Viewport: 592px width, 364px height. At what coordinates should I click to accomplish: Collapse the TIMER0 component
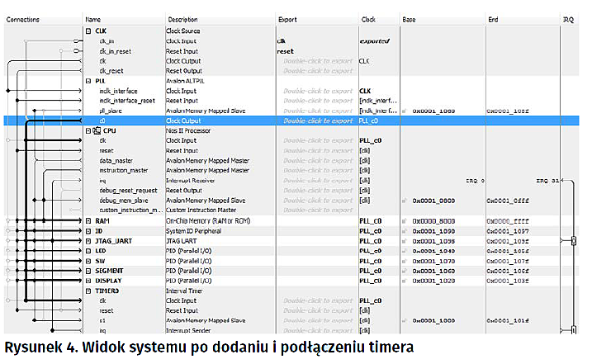[x=88, y=291]
